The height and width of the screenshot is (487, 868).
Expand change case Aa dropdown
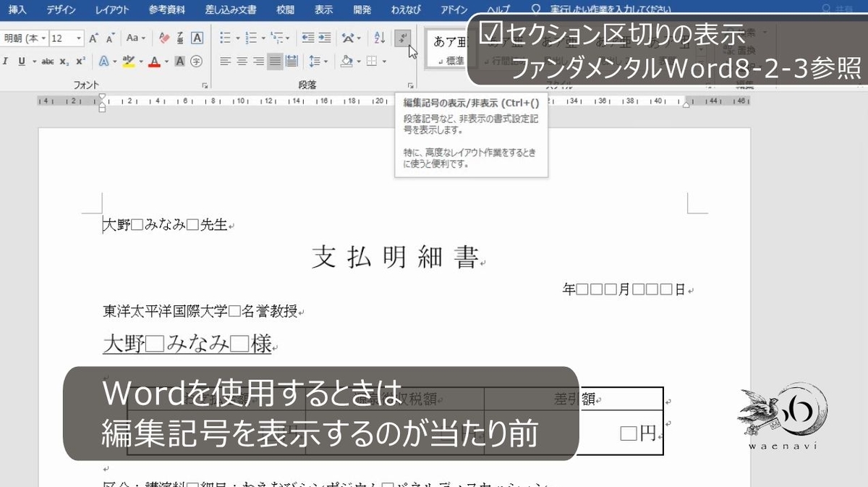point(143,38)
